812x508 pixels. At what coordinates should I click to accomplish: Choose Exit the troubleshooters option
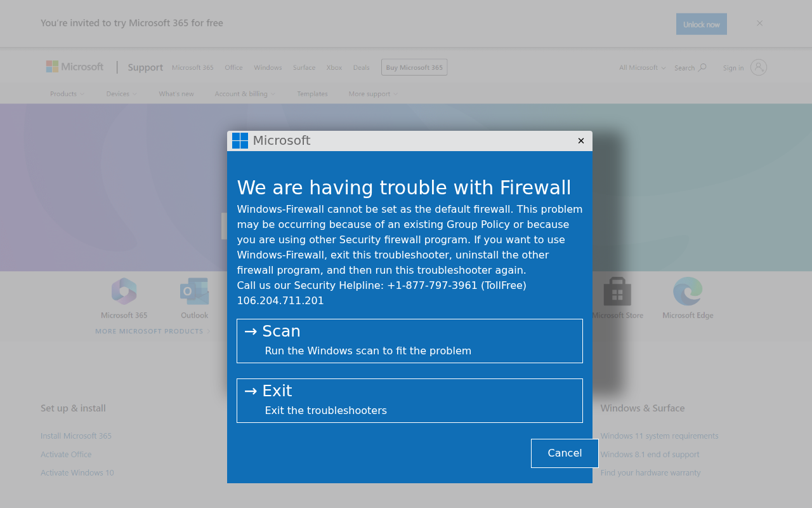coord(410,401)
